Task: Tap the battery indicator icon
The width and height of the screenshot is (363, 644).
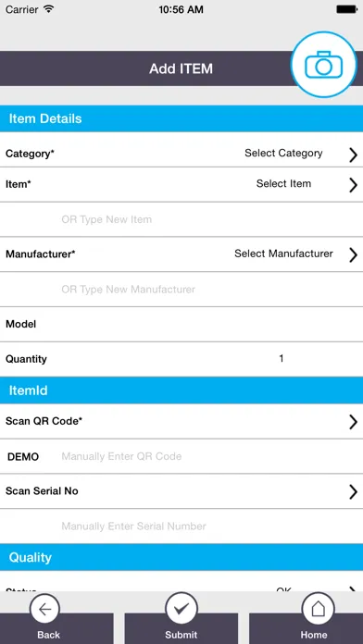Action: point(346,9)
